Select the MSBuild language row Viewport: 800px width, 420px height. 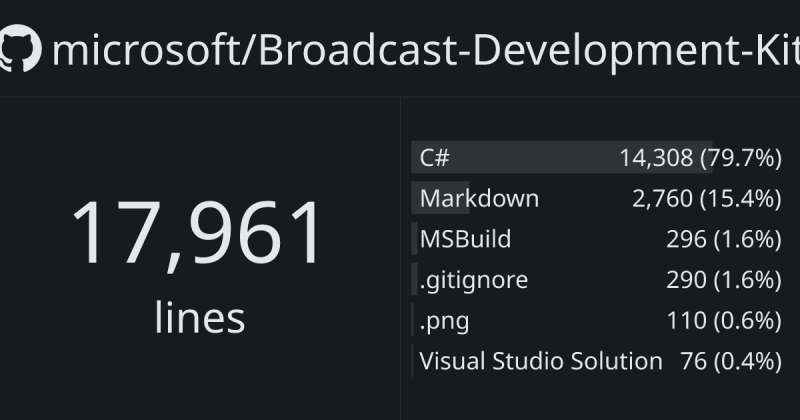click(597, 239)
